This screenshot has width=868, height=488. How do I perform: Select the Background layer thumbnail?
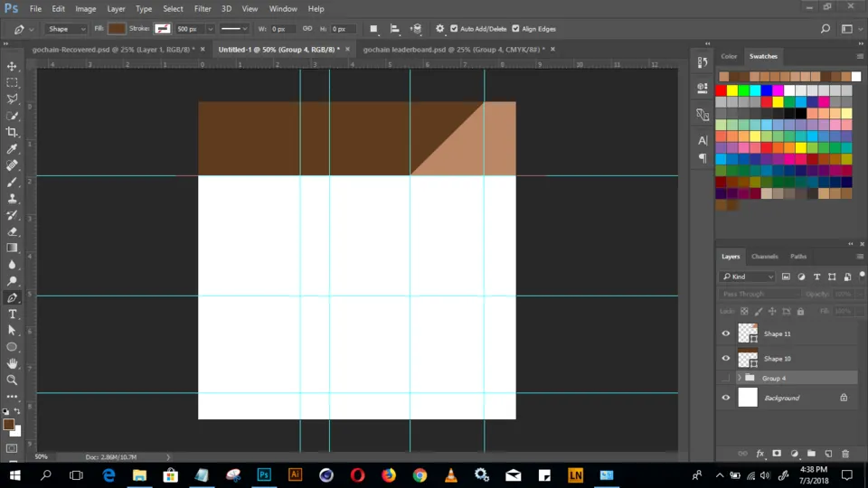coord(748,398)
